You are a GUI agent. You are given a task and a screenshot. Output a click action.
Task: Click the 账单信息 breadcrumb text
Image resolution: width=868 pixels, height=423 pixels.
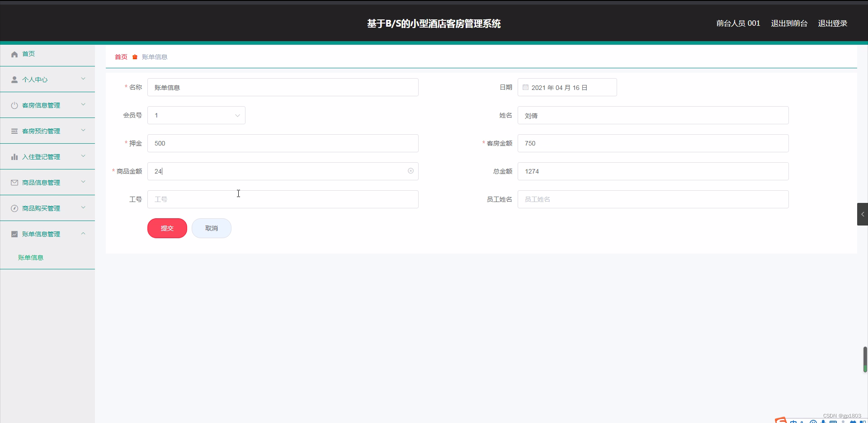pyautogui.click(x=155, y=57)
